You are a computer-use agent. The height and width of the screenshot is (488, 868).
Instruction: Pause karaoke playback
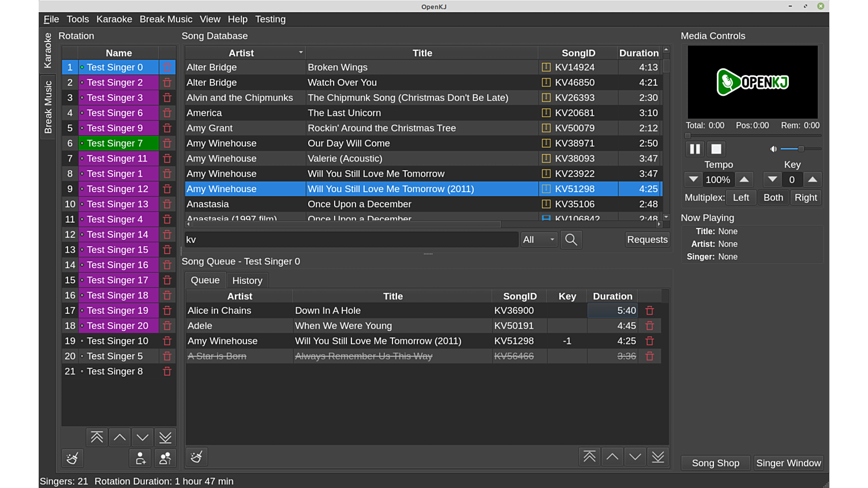(x=695, y=149)
